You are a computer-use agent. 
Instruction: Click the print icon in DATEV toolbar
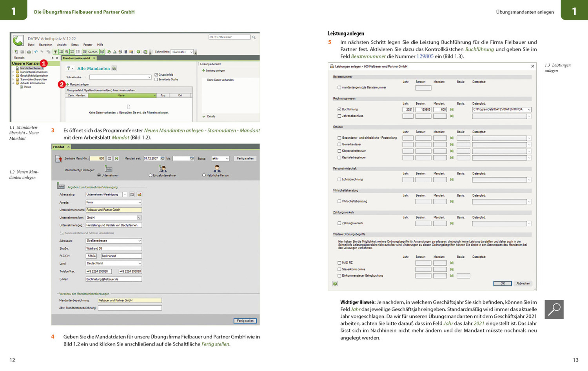(x=29, y=52)
